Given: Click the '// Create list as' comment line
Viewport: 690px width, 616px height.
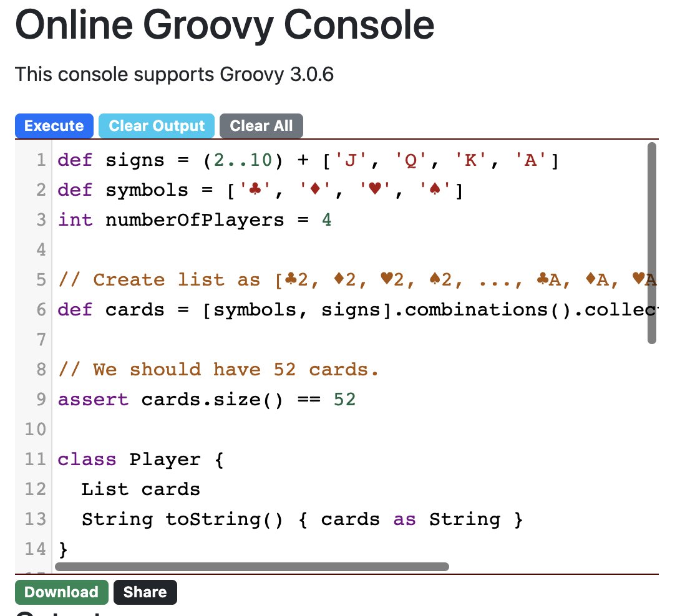Looking at the screenshot, I should [x=357, y=280].
